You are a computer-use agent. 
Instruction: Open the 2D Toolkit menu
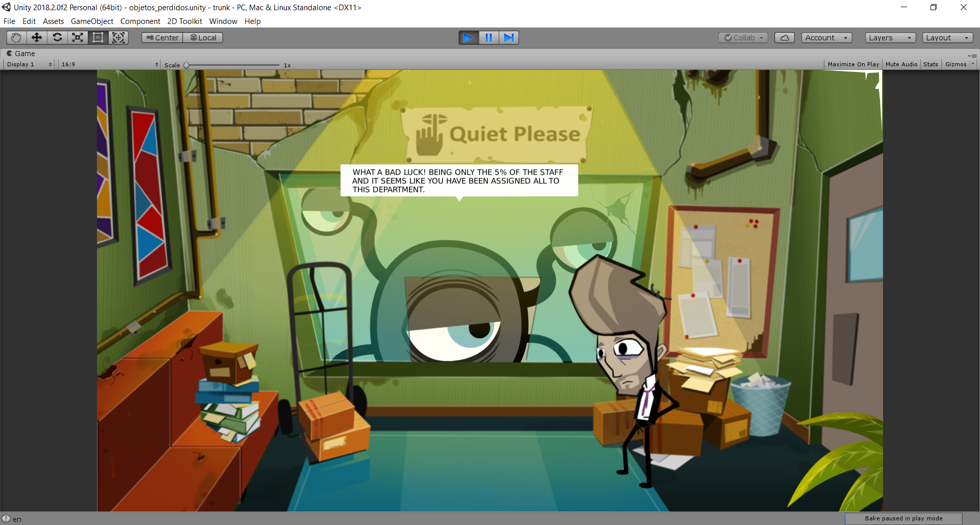(185, 21)
